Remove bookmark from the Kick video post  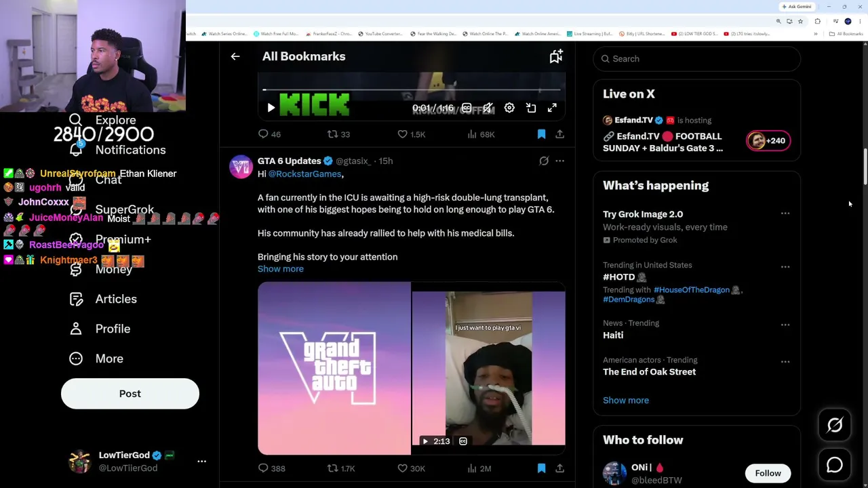coord(541,134)
